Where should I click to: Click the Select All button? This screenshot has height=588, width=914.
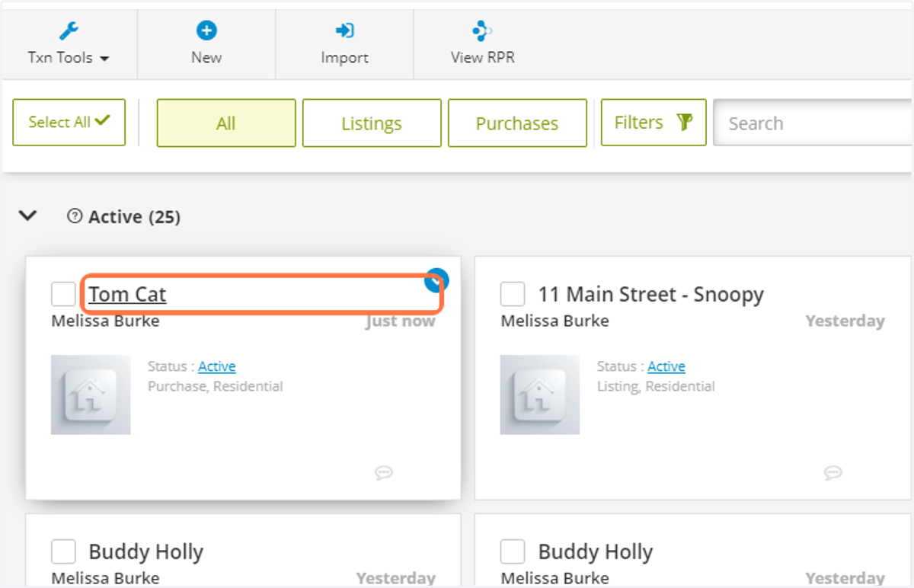69,122
